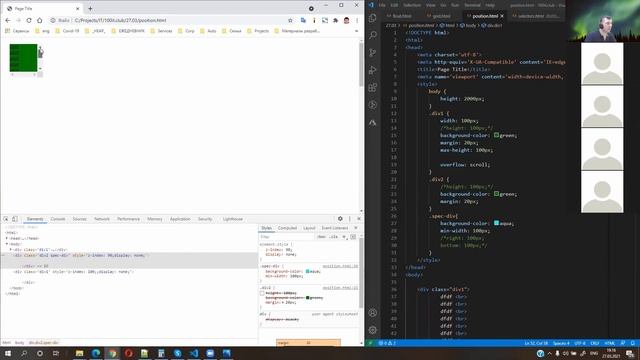Toggle DevTools device toolbar icon
640x360 pixels.
[x=15, y=219]
